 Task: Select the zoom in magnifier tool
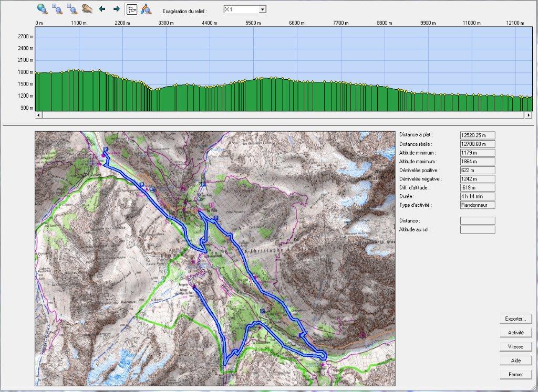[58, 9]
